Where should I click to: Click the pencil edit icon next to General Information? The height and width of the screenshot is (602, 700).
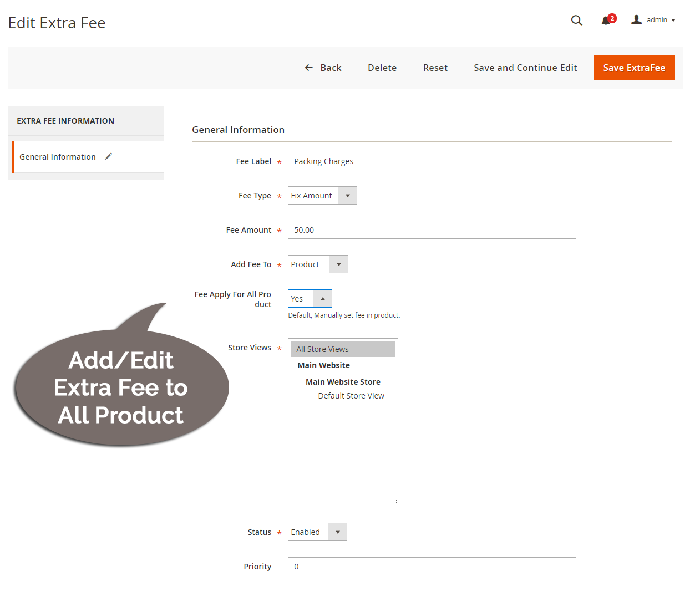tap(108, 156)
